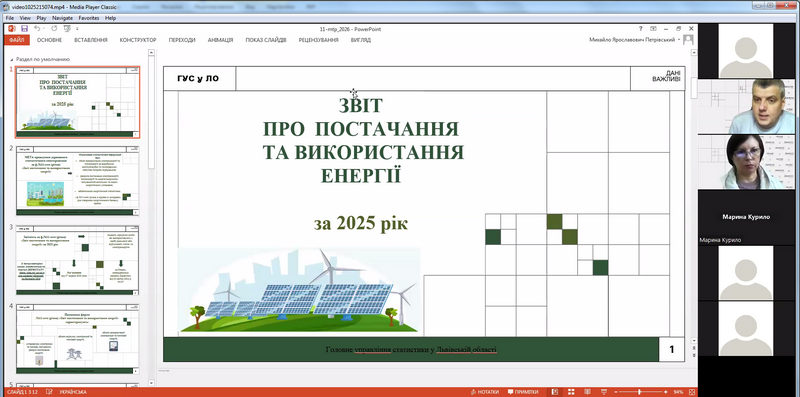Start Slide Show icon in status bar
The height and width of the screenshot is (397, 800).
pyautogui.click(x=604, y=392)
